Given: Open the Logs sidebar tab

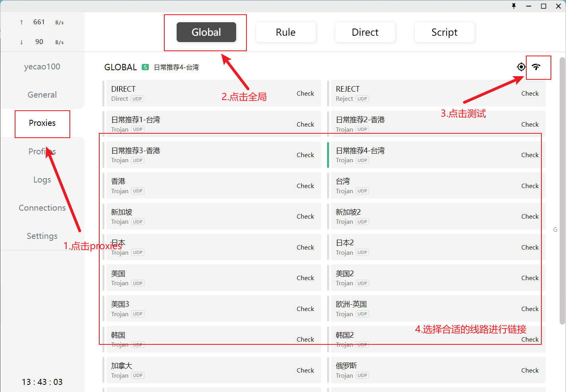Looking at the screenshot, I should click(x=42, y=179).
